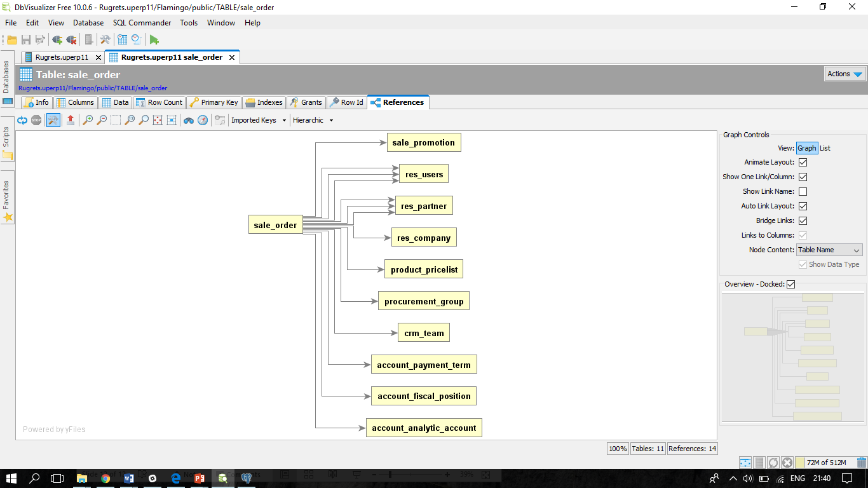Click the binoculars find icon
This screenshot has width=868, height=488.
pyautogui.click(x=189, y=120)
